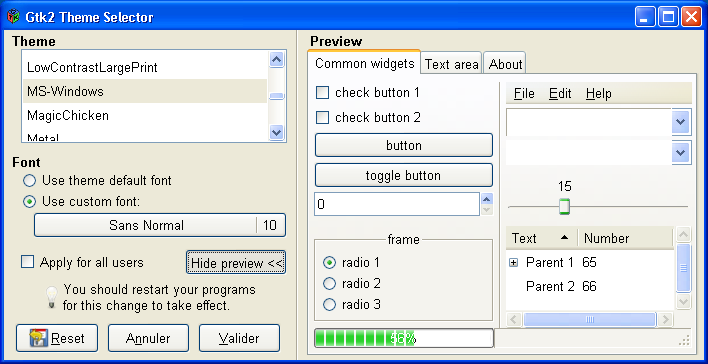708x364 pixels.
Task: Click the tree view horizontal scrollbar thumb
Action: tap(589, 319)
